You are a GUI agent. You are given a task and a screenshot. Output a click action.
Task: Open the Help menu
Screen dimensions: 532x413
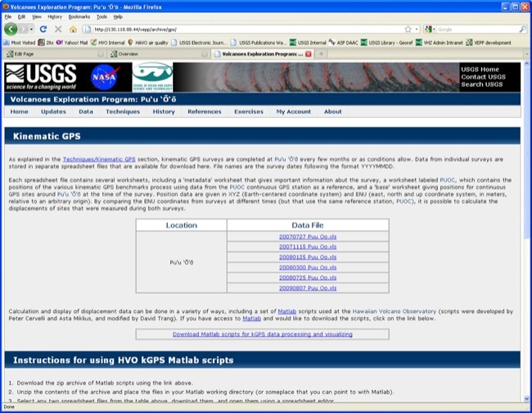(118, 16)
